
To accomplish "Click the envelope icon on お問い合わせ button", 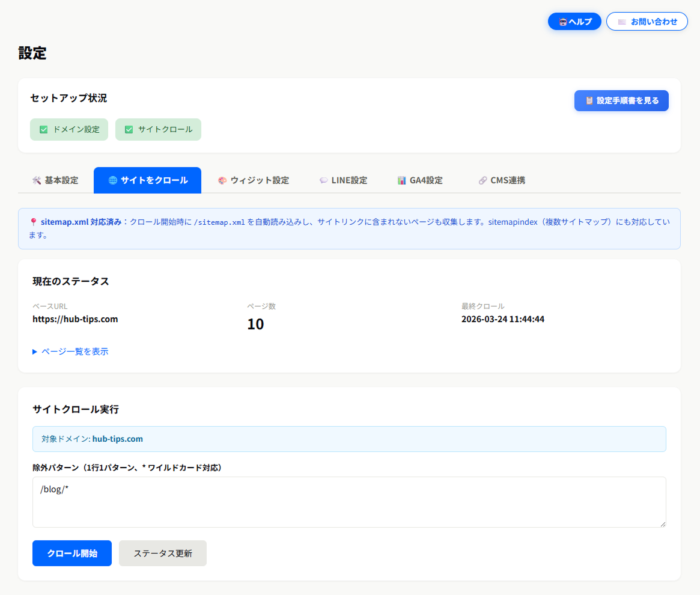I will click(622, 21).
